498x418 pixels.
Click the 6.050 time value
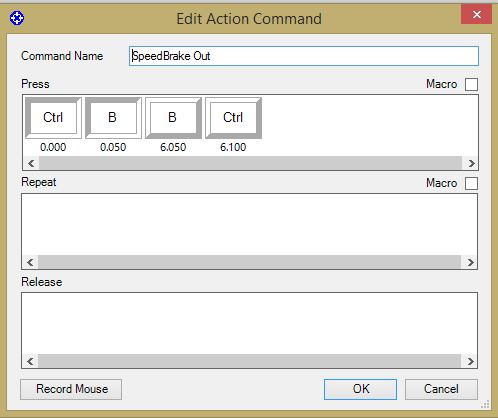[173, 147]
